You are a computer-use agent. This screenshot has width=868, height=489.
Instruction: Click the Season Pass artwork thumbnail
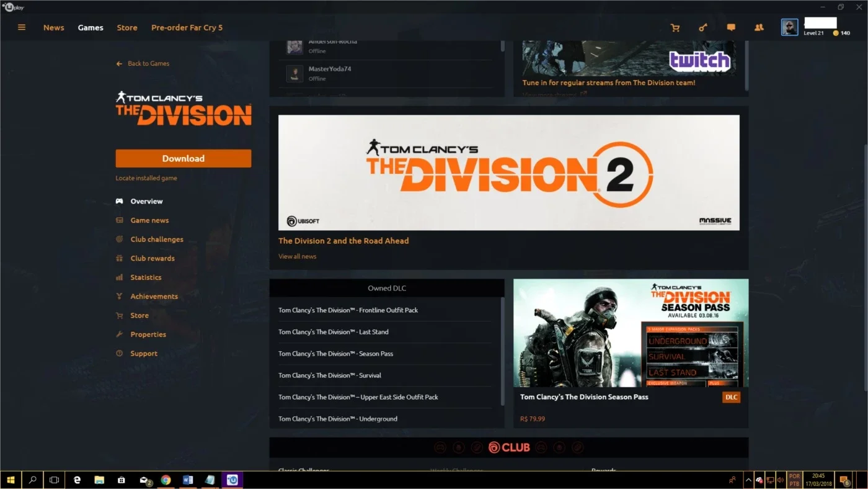pos(631,333)
